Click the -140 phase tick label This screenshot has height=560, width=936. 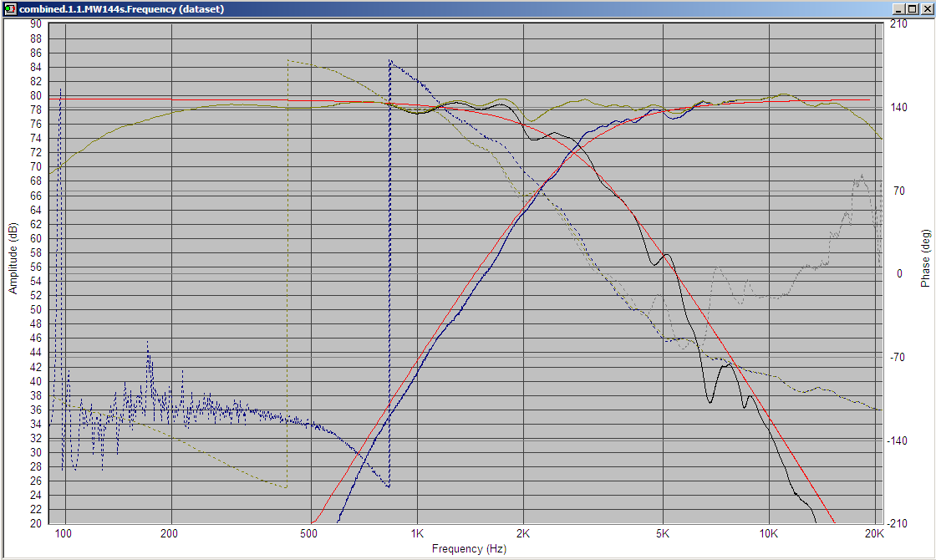point(898,440)
